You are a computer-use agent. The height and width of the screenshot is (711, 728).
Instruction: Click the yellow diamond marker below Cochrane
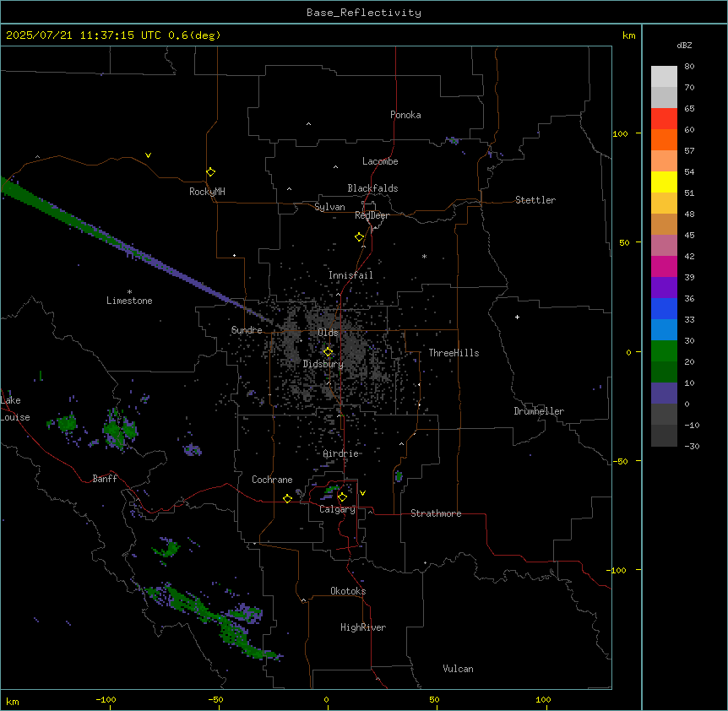click(287, 498)
